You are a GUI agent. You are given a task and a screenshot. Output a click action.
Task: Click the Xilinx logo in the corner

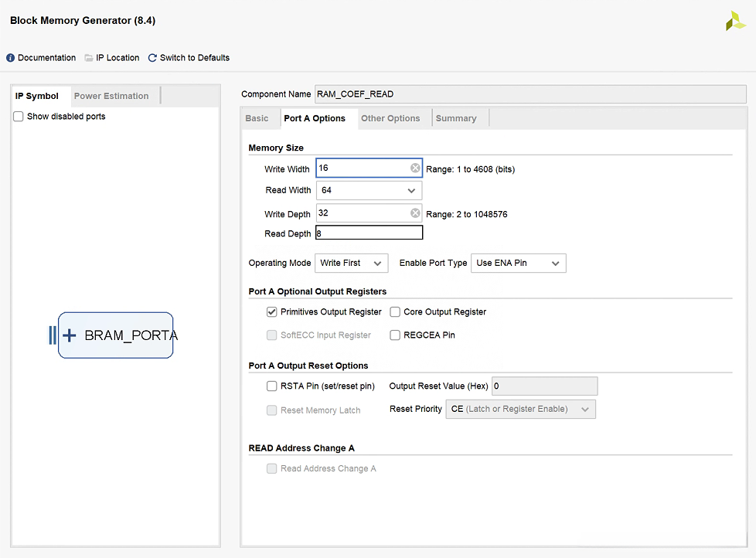click(735, 22)
